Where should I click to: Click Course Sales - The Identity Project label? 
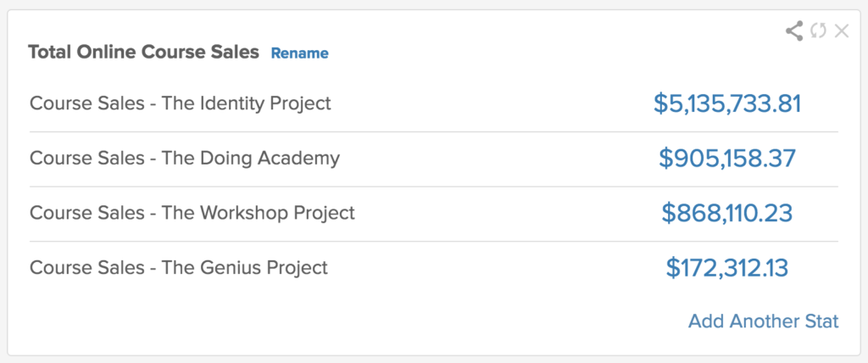pyautogui.click(x=180, y=103)
